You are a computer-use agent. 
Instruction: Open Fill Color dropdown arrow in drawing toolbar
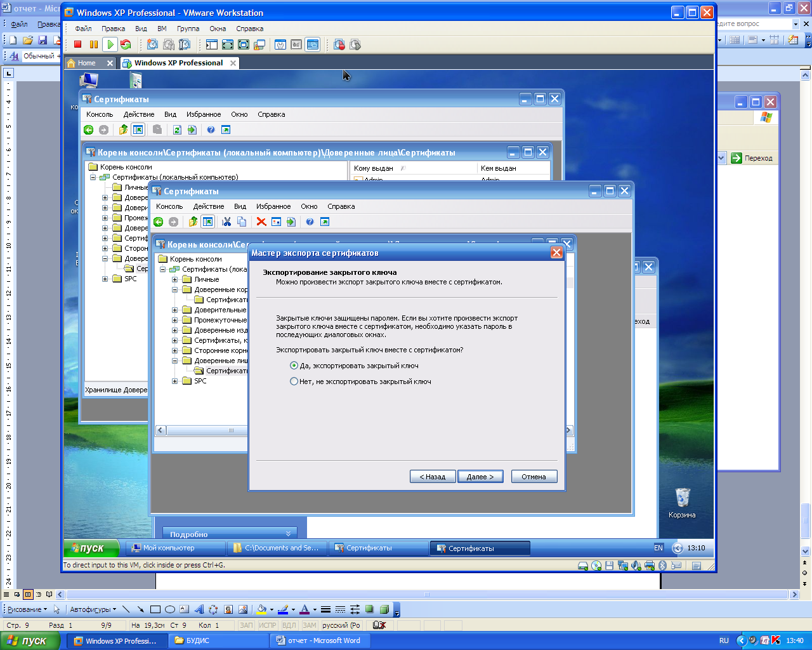click(272, 609)
